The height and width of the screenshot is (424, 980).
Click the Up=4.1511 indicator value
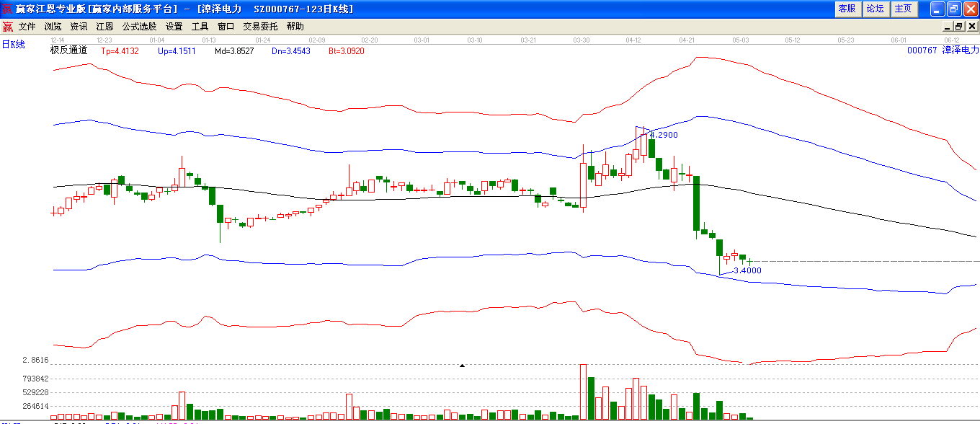point(177,51)
